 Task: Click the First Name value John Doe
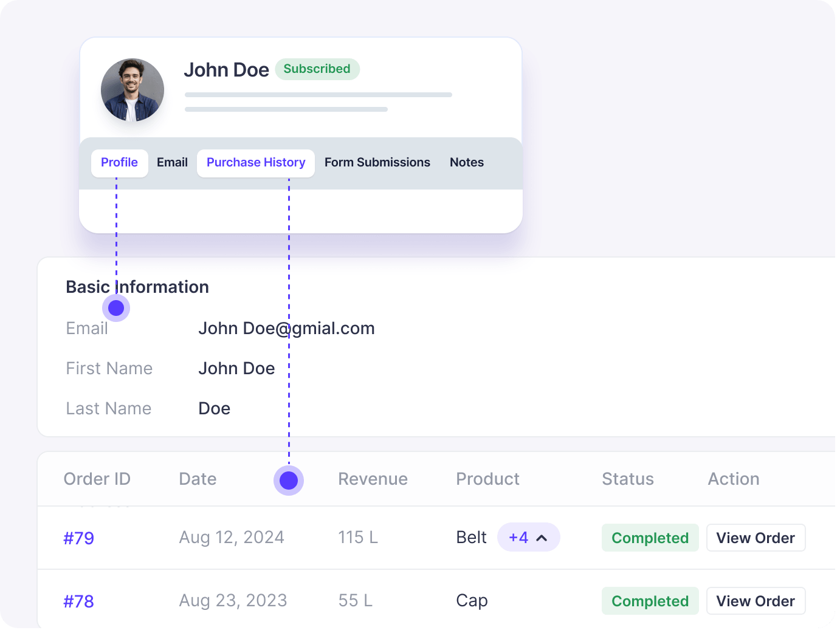(x=237, y=369)
